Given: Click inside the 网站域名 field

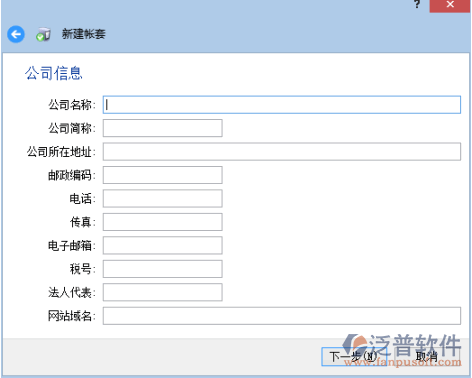Looking at the screenshot, I should click(x=282, y=316).
